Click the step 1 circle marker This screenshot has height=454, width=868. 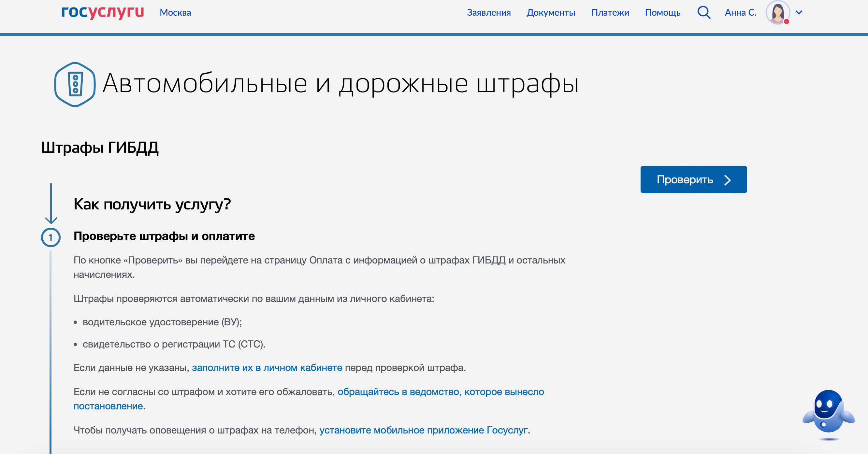click(51, 237)
